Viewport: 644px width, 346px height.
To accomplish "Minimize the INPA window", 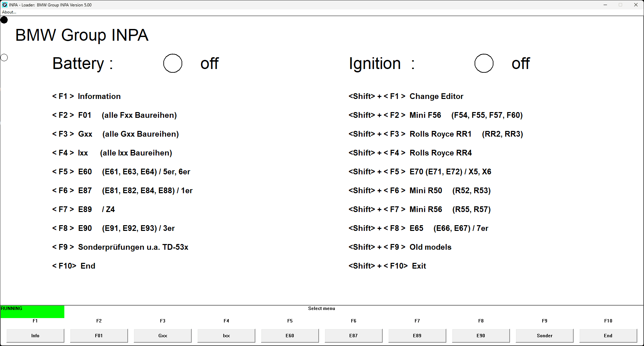I will coord(605,5).
